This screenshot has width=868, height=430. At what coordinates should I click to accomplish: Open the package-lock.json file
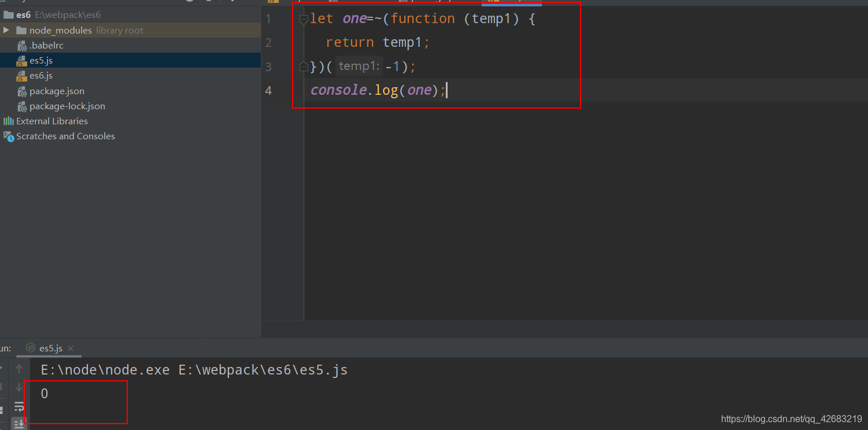pos(67,106)
